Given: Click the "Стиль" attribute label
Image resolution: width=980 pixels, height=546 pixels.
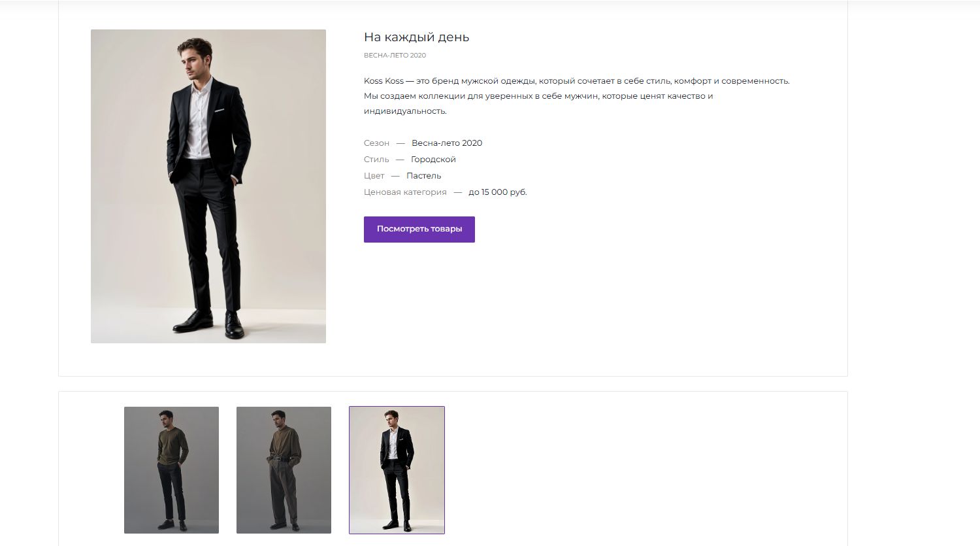Looking at the screenshot, I should (376, 160).
